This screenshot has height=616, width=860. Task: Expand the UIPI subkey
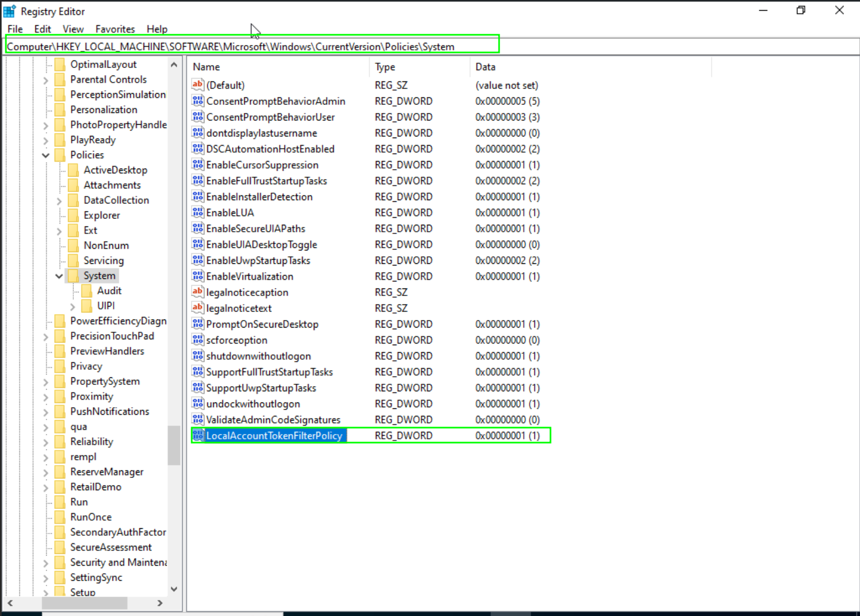(x=73, y=306)
